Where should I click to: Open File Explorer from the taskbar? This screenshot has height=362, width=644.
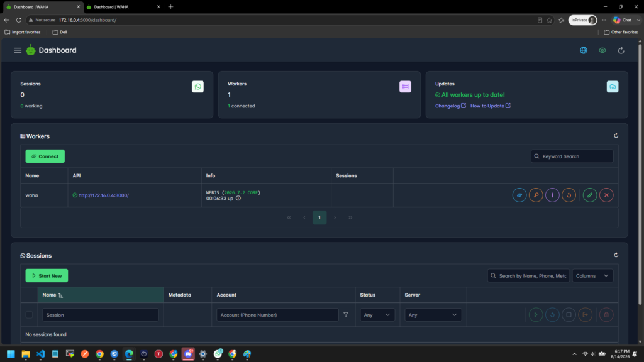click(26, 354)
